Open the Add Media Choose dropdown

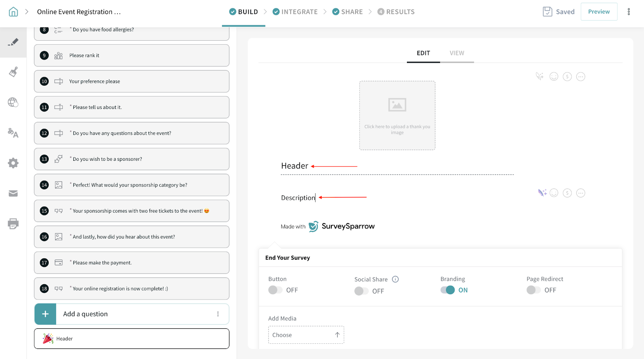coord(306,335)
